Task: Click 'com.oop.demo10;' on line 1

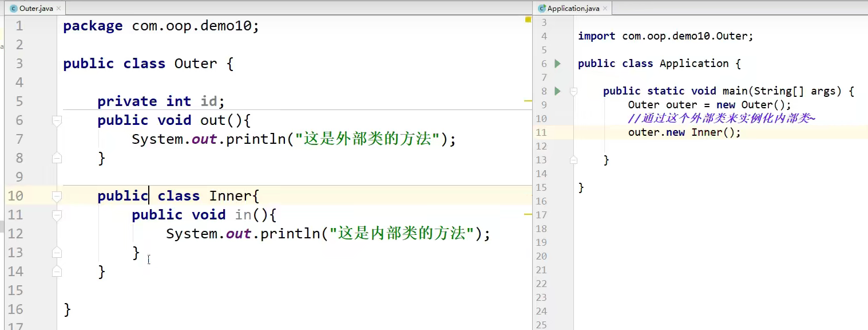Action: coord(196,26)
